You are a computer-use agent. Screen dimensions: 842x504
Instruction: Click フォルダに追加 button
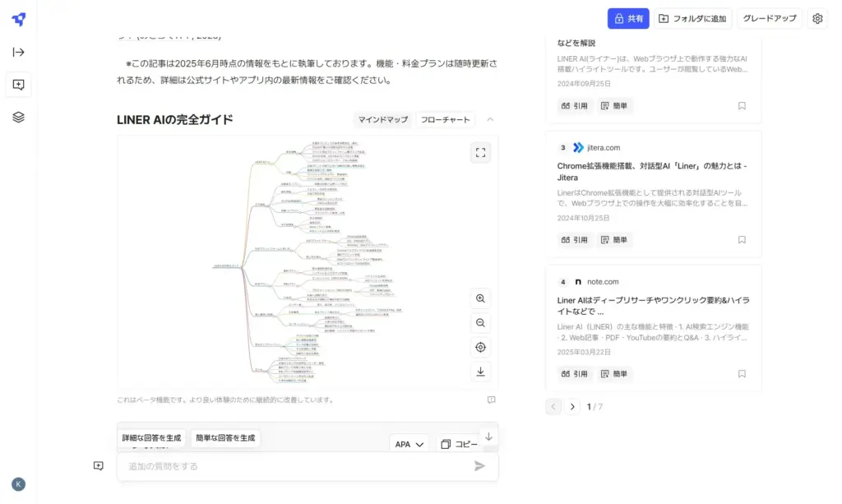[692, 18]
